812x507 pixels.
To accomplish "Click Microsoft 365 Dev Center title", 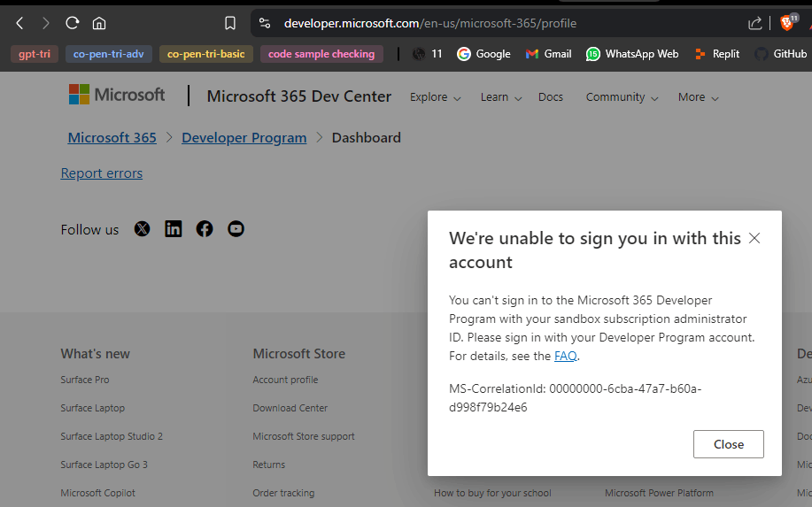I will pos(298,96).
